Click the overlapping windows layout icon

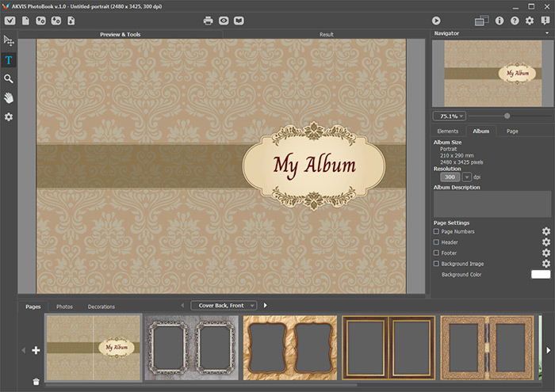click(481, 21)
